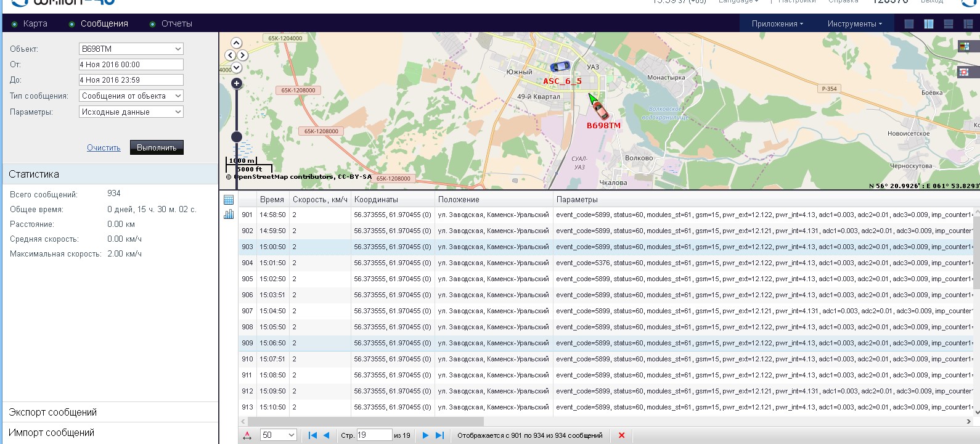The height and width of the screenshot is (444, 980).
Task: Click the map zoom slider handle
Action: 237,136
